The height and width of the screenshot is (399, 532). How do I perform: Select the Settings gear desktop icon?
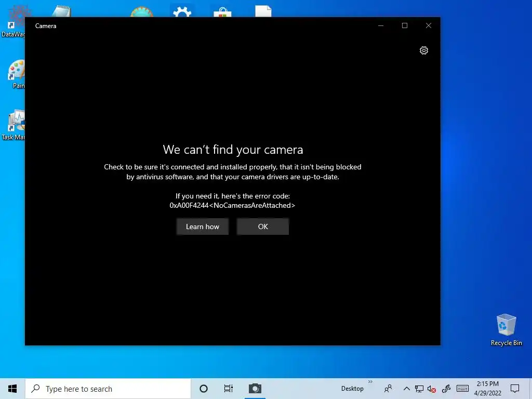tap(182, 11)
